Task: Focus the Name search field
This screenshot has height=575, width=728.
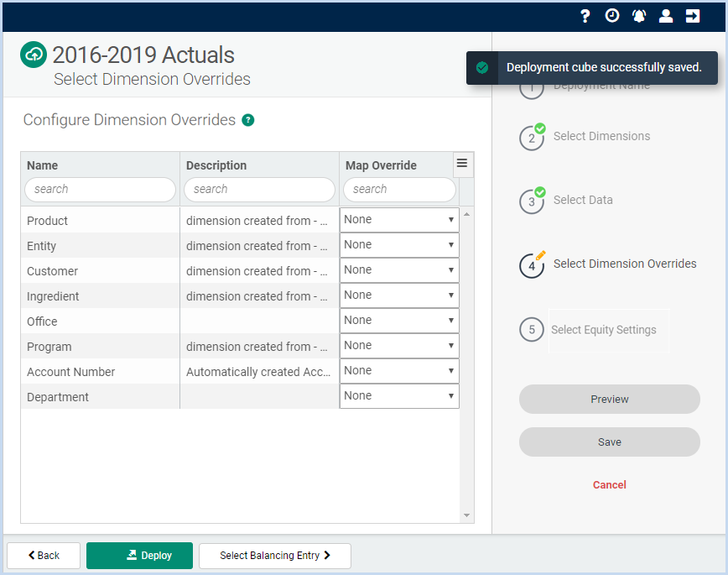Action: [100, 190]
